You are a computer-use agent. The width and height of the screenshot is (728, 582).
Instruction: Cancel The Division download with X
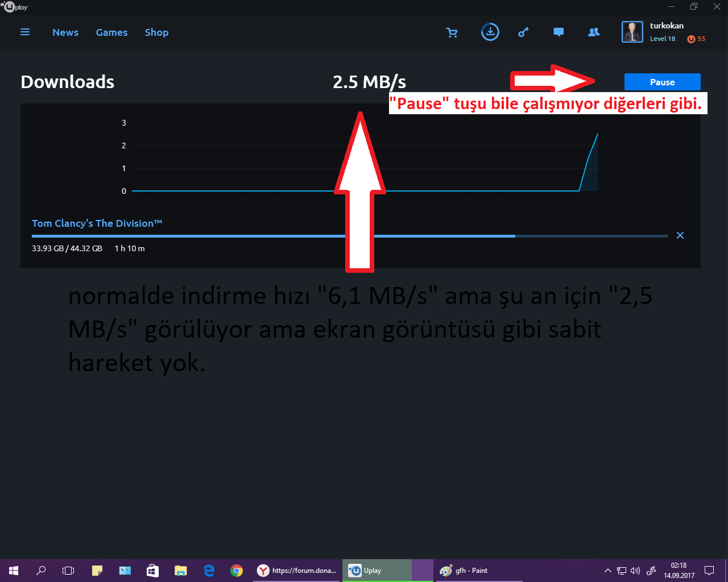click(x=680, y=235)
